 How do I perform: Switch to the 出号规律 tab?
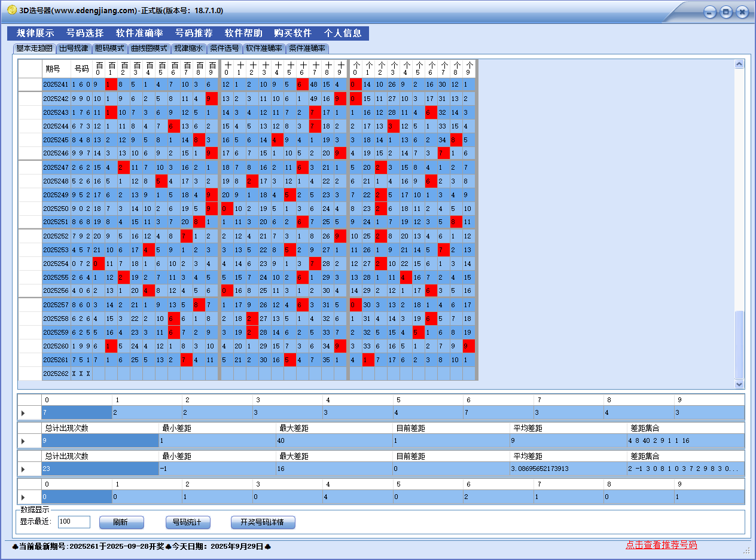74,48
